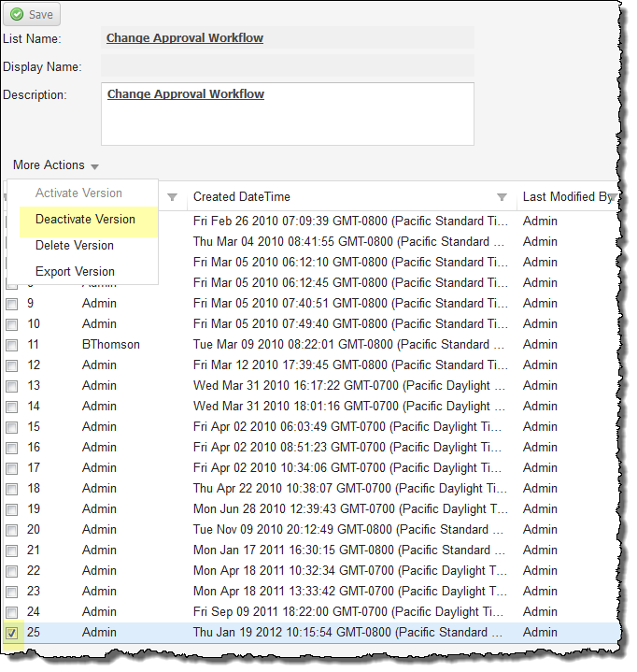Click date Thu Mar 04 2010 08:41:55
Image resolution: width=637 pixels, height=672 pixels.
pyautogui.click(x=348, y=242)
